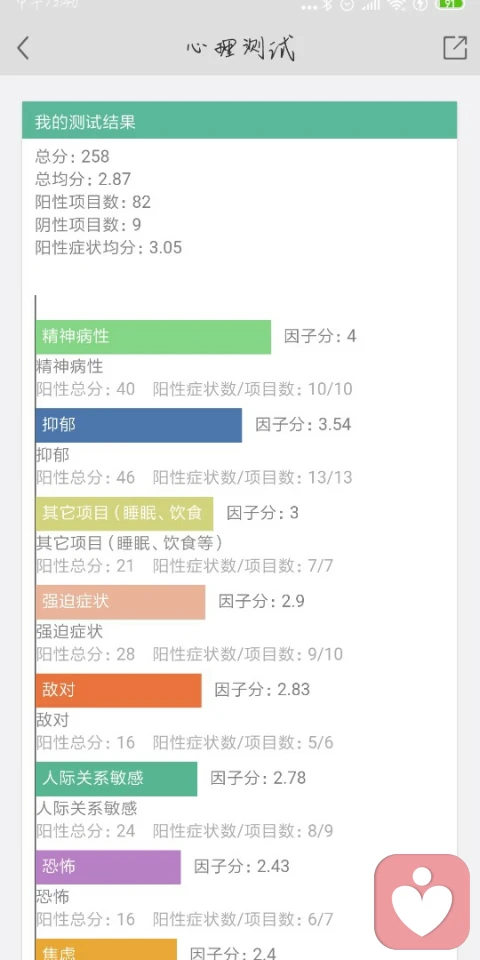Tap the 心理测试 page title
480x960 pixels.
click(241, 48)
